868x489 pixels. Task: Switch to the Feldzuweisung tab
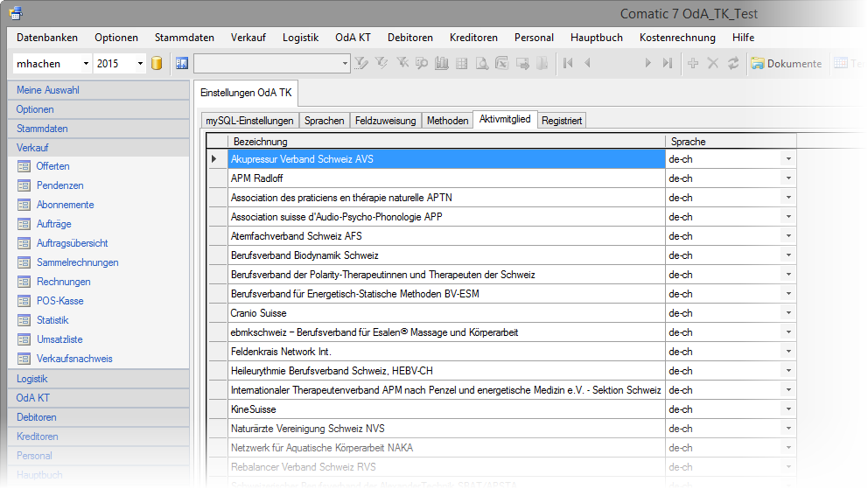click(385, 121)
